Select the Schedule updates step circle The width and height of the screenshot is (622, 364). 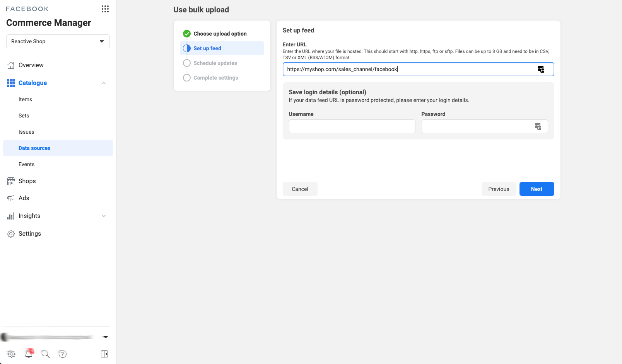pyautogui.click(x=187, y=63)
